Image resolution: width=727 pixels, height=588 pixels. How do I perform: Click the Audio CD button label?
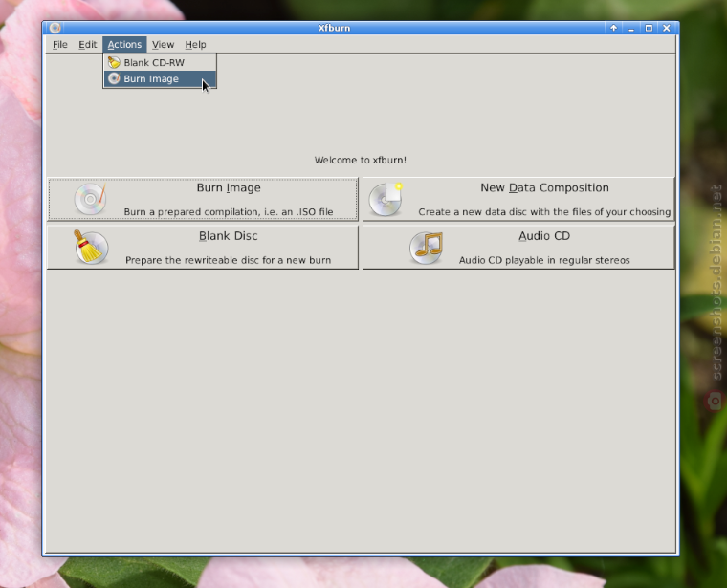(x=544, y=236)
